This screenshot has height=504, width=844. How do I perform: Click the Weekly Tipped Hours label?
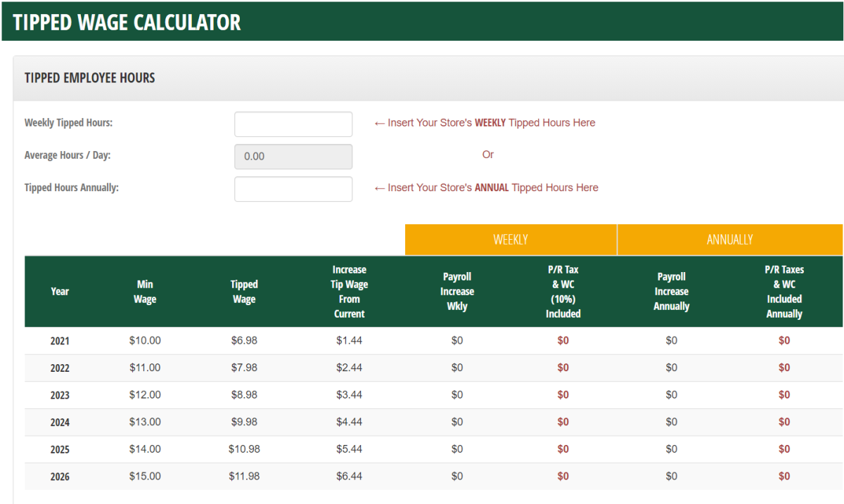(x=68, y=123)
